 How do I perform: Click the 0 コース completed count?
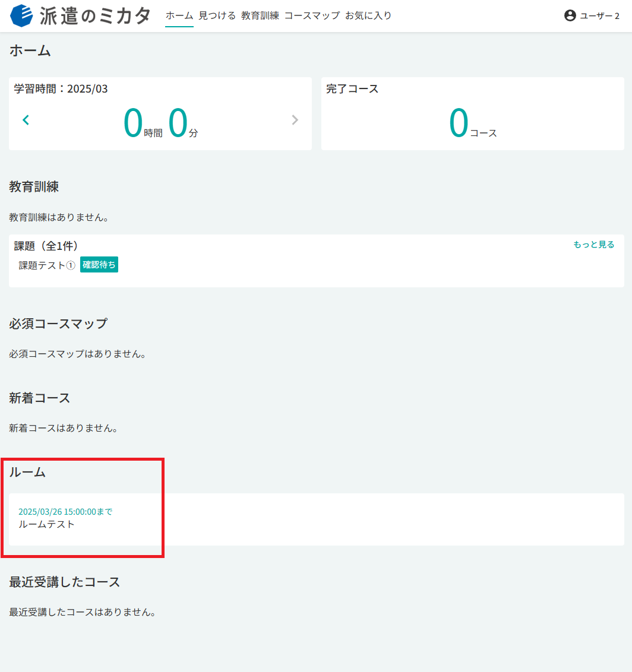pos(472,123)
